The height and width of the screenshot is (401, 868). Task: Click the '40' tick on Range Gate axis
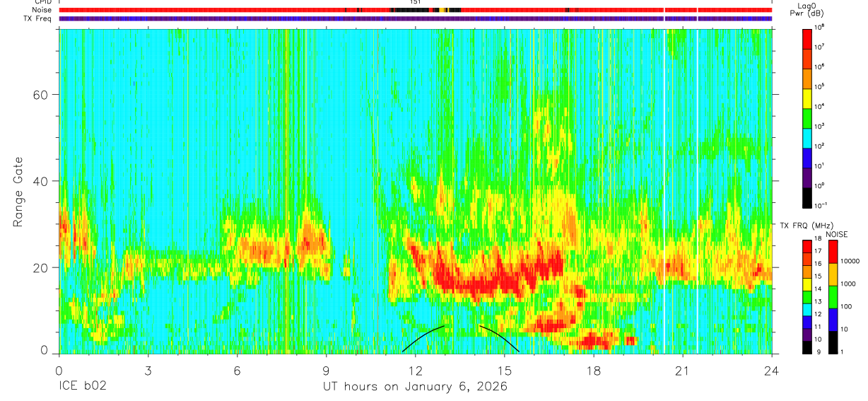42,181
